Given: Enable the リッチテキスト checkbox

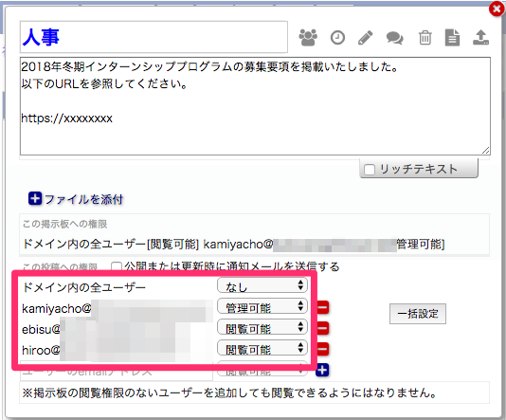Looking at the screenshot, I should [x=370, y=170].
